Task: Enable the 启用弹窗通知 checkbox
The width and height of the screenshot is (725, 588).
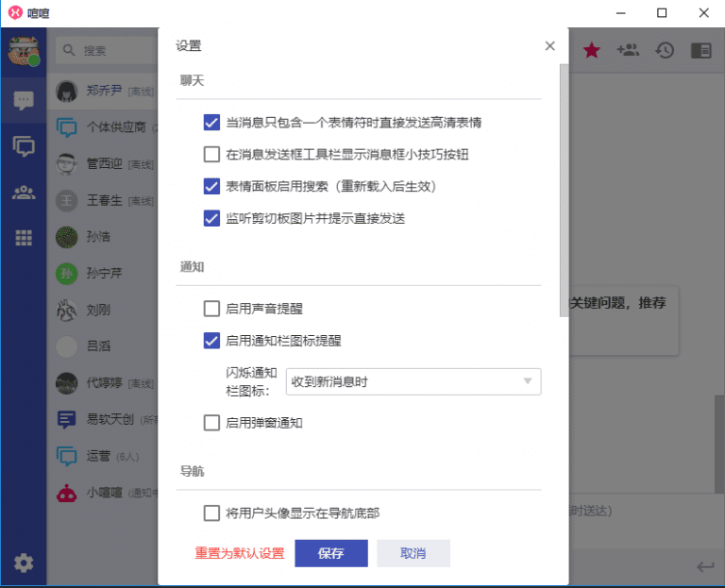Action: (x=211, y=423)
